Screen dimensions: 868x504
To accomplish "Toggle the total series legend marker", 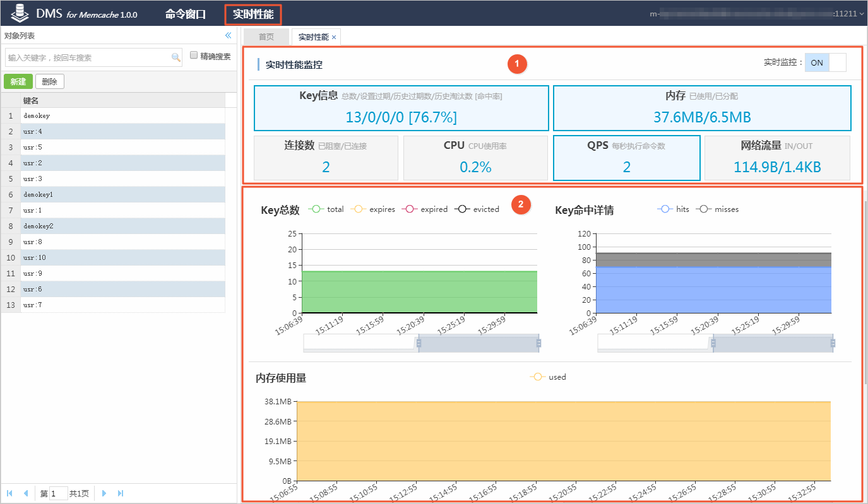I will (x=316, y=209).
